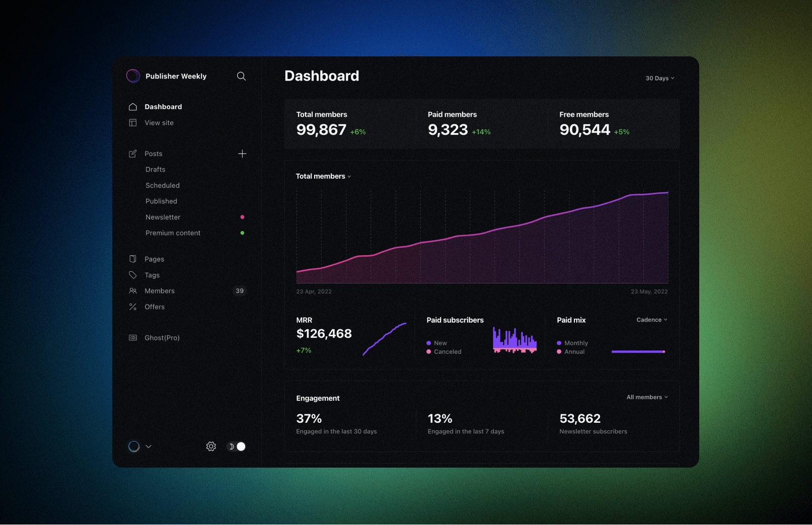Open the Posts section
Viewport: 812px width, 525px height.
coord(154,154)
